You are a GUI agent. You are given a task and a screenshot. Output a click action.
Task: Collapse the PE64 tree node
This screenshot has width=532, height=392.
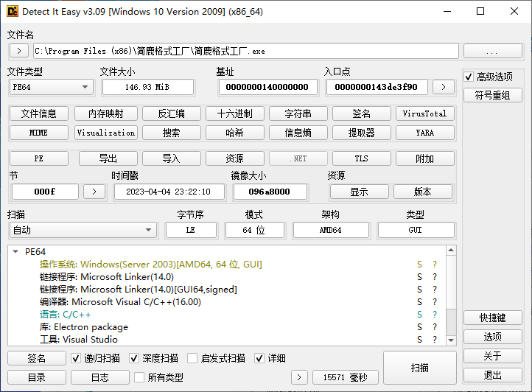click(15, 251)
